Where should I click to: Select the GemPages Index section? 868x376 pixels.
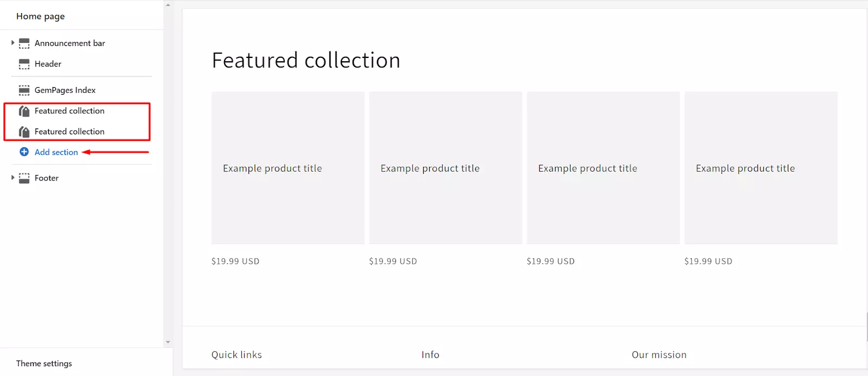click(x=65, y=90)
